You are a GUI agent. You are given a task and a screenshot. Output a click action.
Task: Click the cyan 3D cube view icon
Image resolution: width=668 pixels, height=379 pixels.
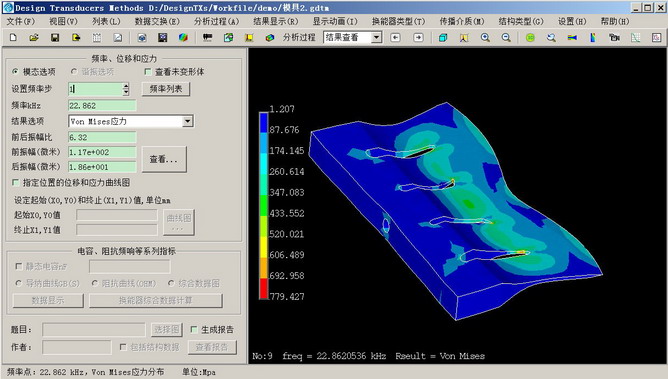point(443,37)
